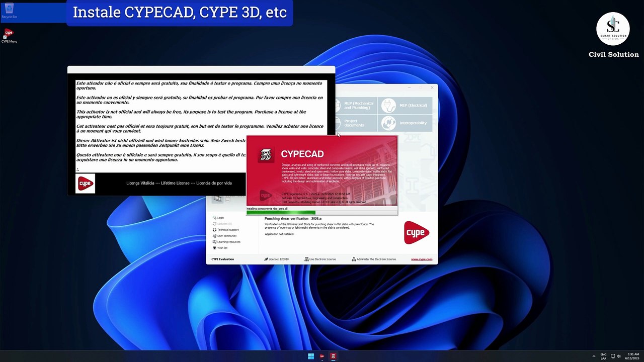The image size is (644, 362).
Task: Click Use Electronic License button
Action: pos(320,259)
